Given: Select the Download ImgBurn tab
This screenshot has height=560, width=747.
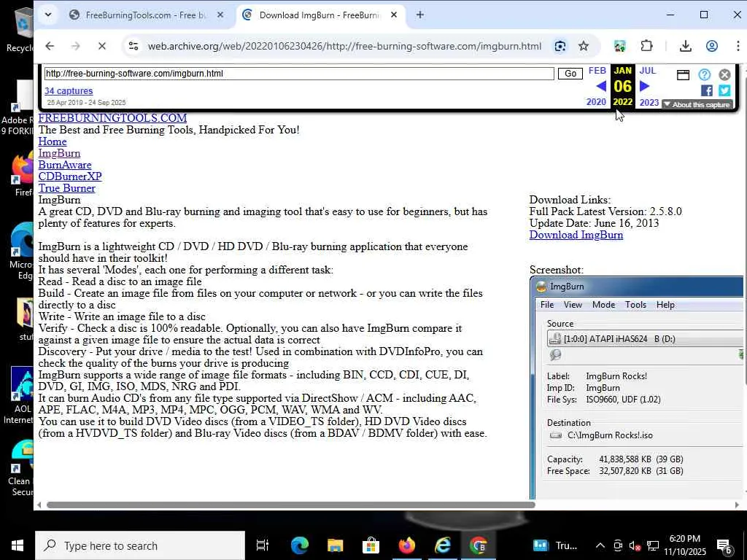Looking at the screenshot, I should point(320,15).
